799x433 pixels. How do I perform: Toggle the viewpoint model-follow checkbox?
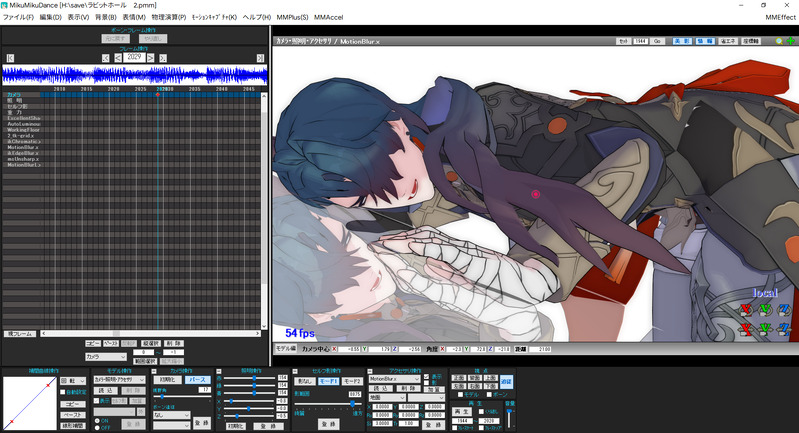pos(461,395)
